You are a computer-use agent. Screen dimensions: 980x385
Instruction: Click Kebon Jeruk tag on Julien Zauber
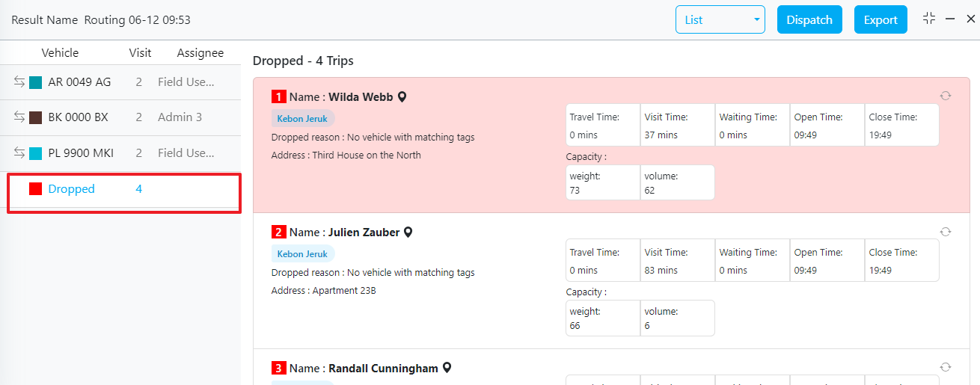[302, 254]
